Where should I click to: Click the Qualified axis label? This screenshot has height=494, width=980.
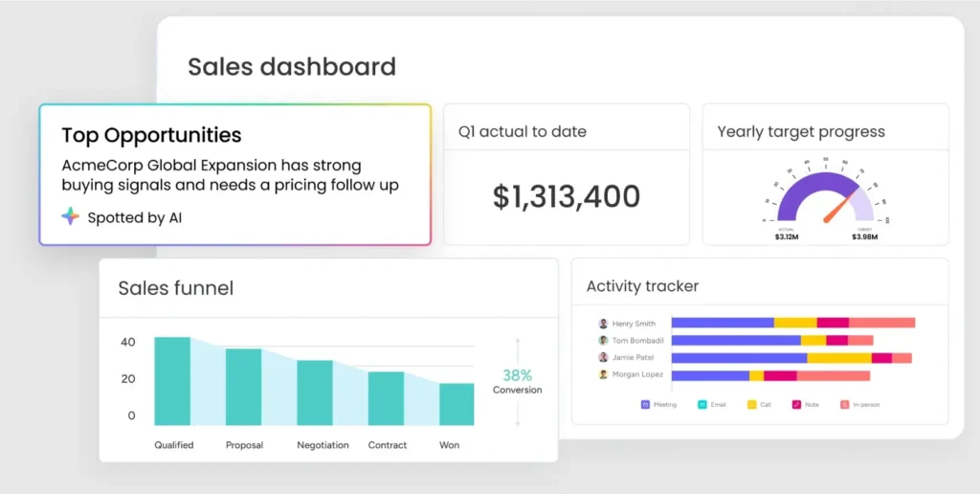pos(174,445)
